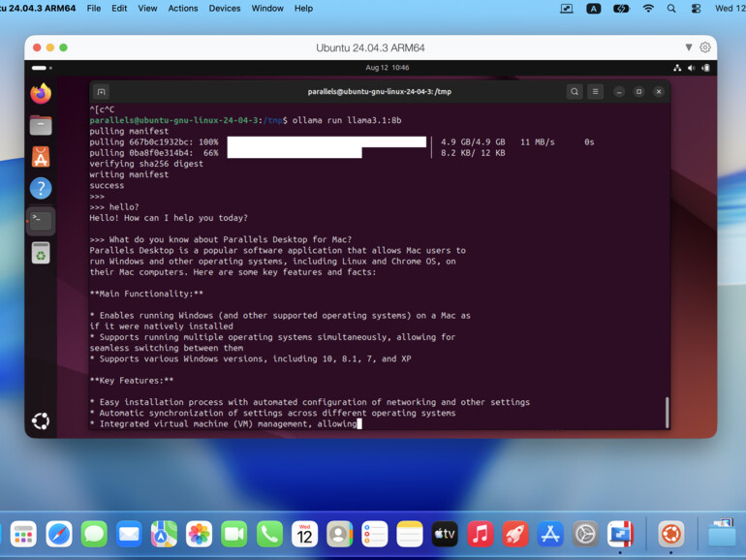Open Notes from the macOS Dock

point(410,534)
